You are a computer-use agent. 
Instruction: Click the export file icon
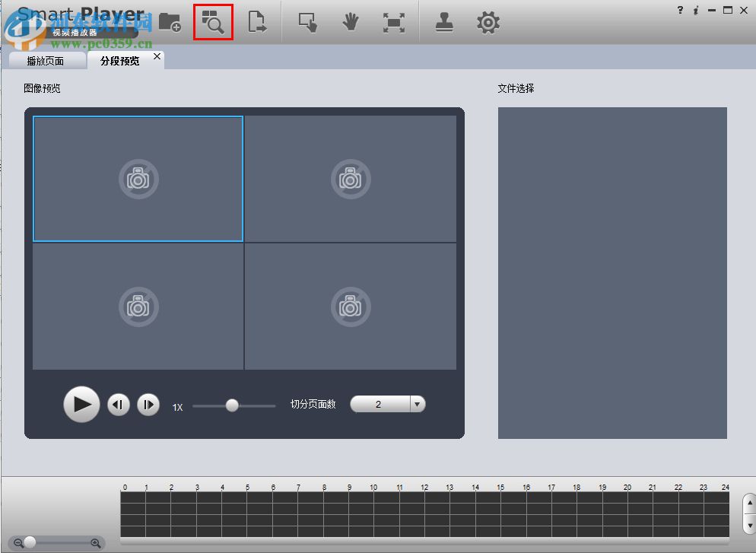click(x=256, y=22)
